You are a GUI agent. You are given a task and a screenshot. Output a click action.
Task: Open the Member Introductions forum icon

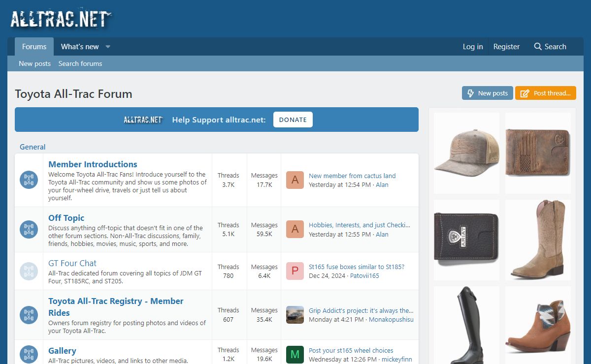(x=29, y=180)
